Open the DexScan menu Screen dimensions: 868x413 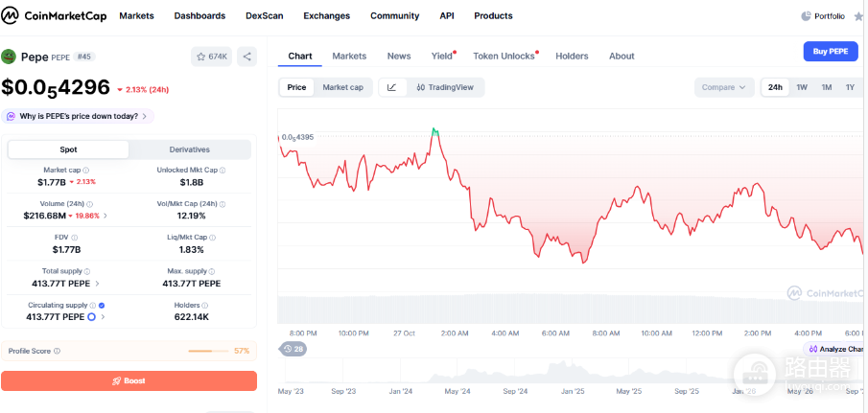click(x=265, y=16)
